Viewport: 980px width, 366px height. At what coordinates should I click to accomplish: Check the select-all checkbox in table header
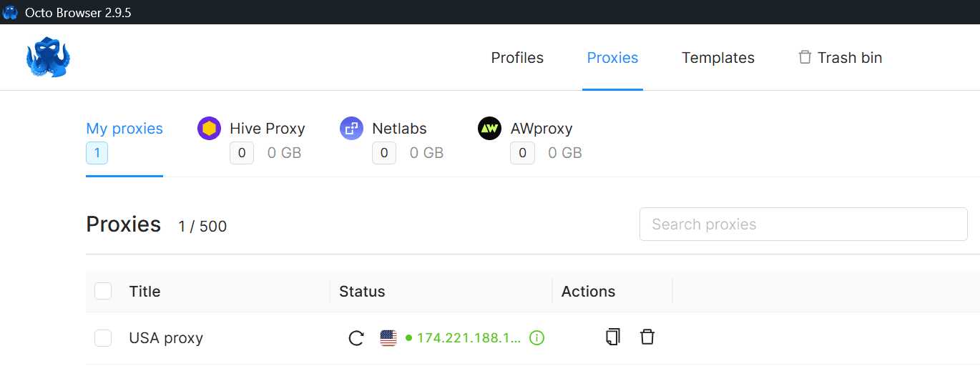(103, 291)
